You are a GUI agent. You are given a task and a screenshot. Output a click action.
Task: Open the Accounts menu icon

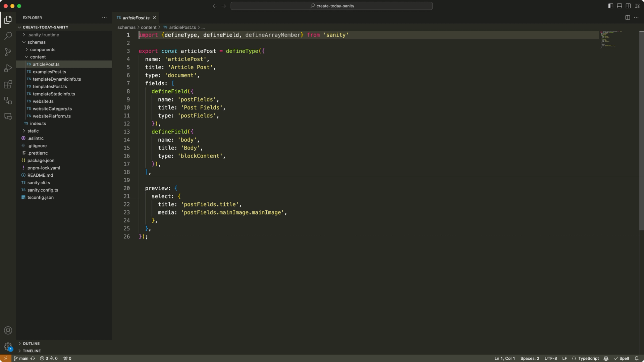coord(8,330)
